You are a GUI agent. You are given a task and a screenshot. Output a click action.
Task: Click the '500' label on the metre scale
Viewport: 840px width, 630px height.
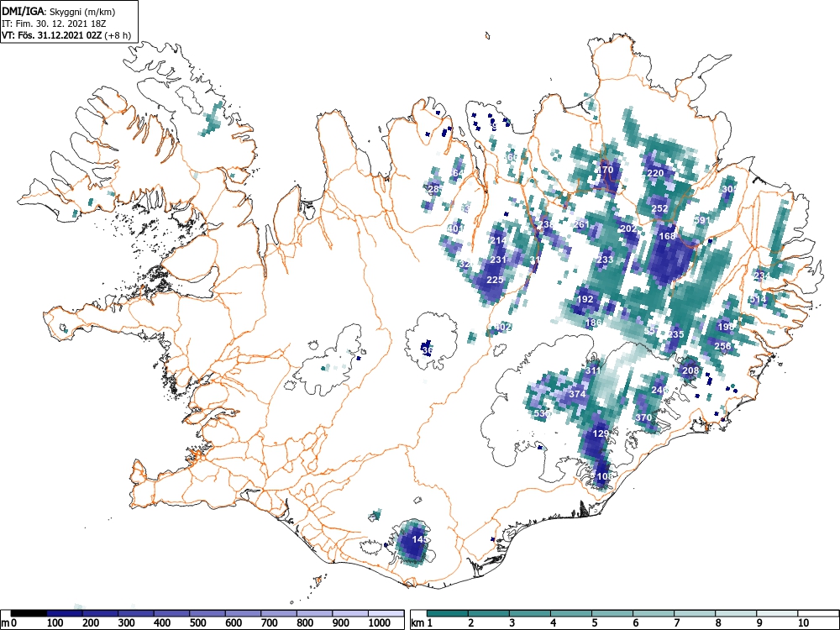click(198, 623)
